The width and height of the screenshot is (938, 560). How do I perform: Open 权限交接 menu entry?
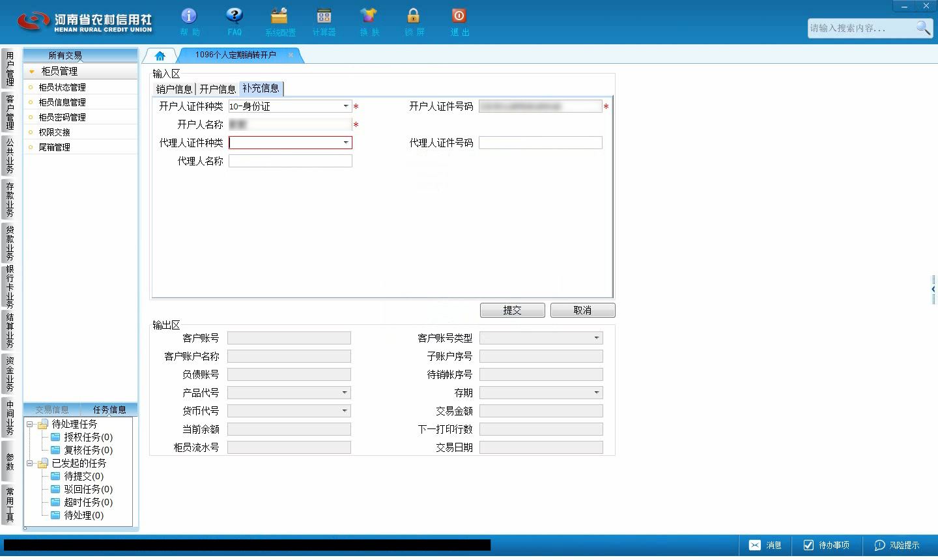pyautogui.click(x=81, y=132)
